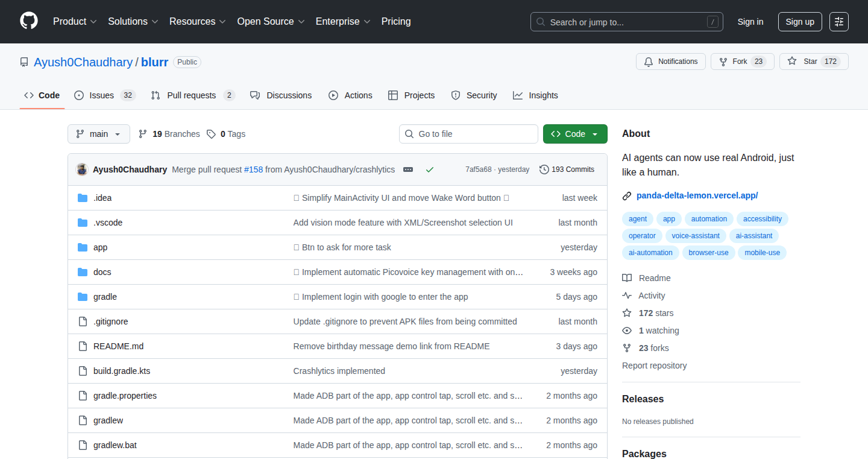Expand the Resources menu
Screen dimensions: 868x459
click(x=197, y=21)
